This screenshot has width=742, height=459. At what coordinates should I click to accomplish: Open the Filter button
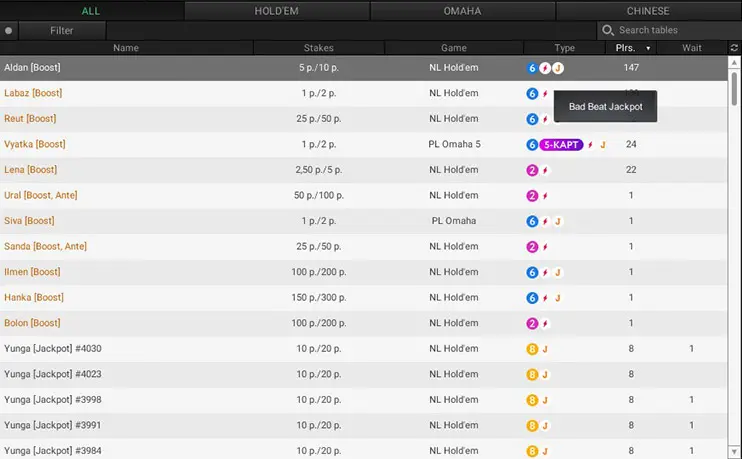[x=61, y=31]
